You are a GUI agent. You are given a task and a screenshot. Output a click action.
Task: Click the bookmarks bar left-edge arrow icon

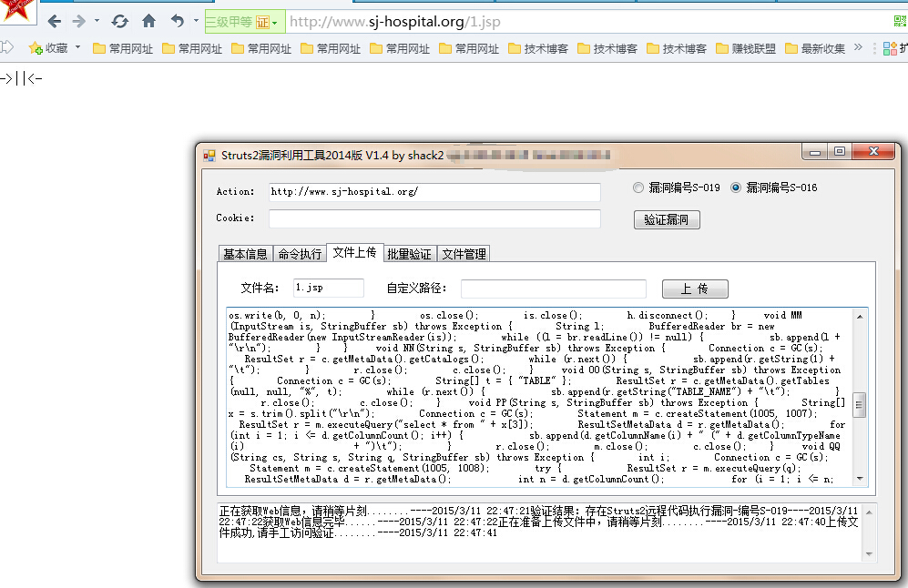coord(7,47)
